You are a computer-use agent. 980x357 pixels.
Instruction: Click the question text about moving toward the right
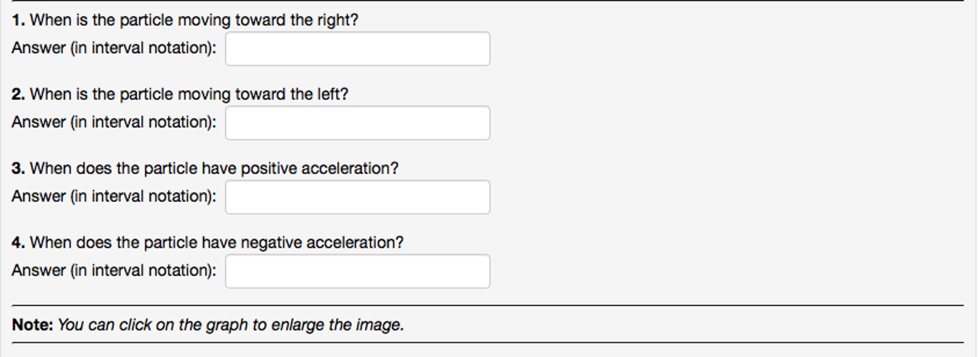(x=194, y=20)
